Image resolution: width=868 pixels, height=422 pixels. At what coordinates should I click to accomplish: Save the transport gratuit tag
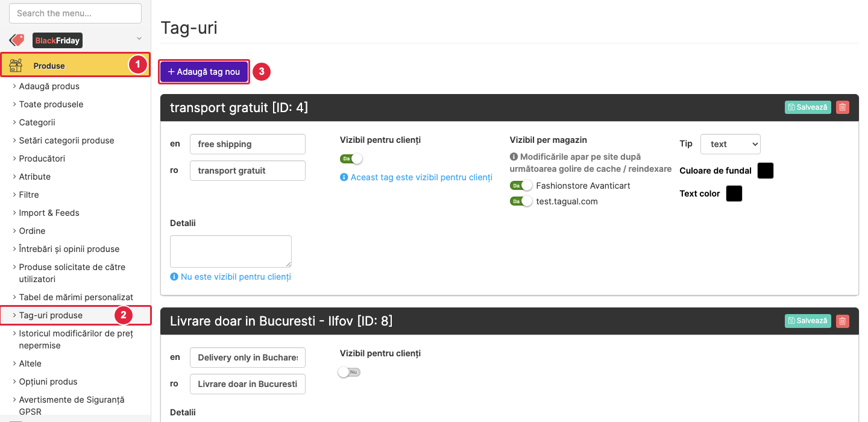point(808,107)
